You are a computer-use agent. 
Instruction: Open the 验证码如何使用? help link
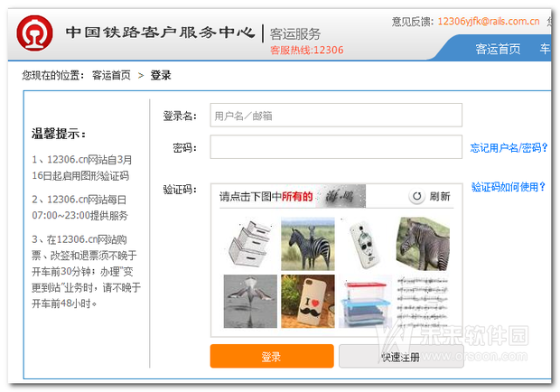(509, 187)
